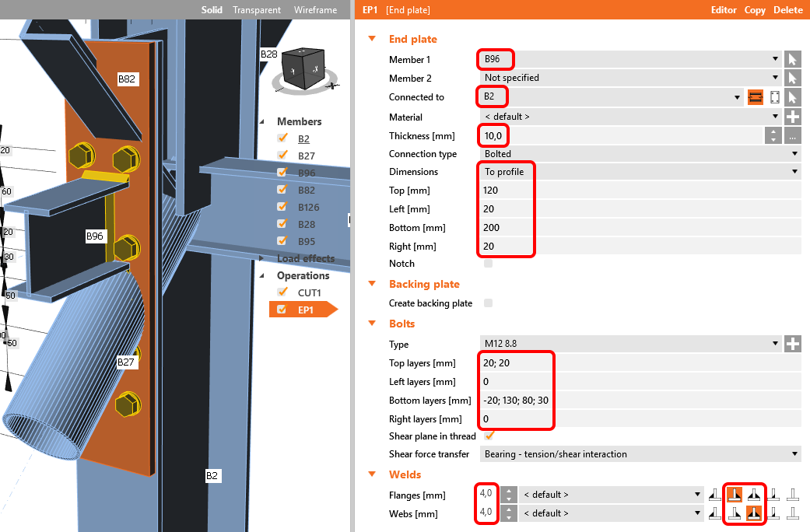
Task: Click the Bottom layers bolt field
Action: coord(640,401)
